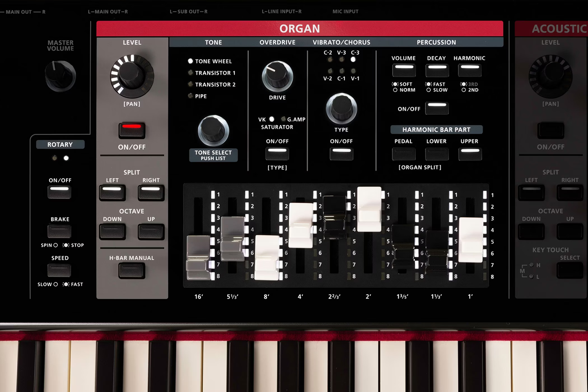Turn on the Percussion effect
The image size is (588, 392).
coord(437,108)
